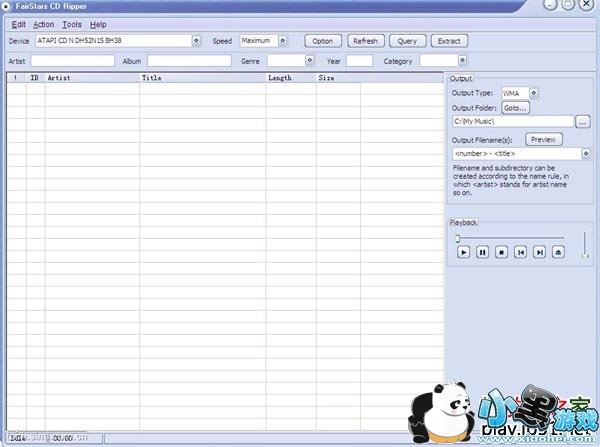600x447 pixels.
Task: Click the Title column header
Action: pyautogui.click(x=202, y=78)
